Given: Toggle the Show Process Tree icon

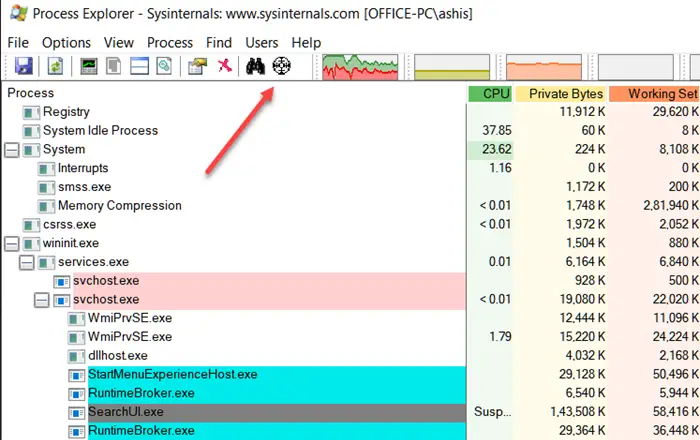Looking at the screenshot, I should (113, 66).
